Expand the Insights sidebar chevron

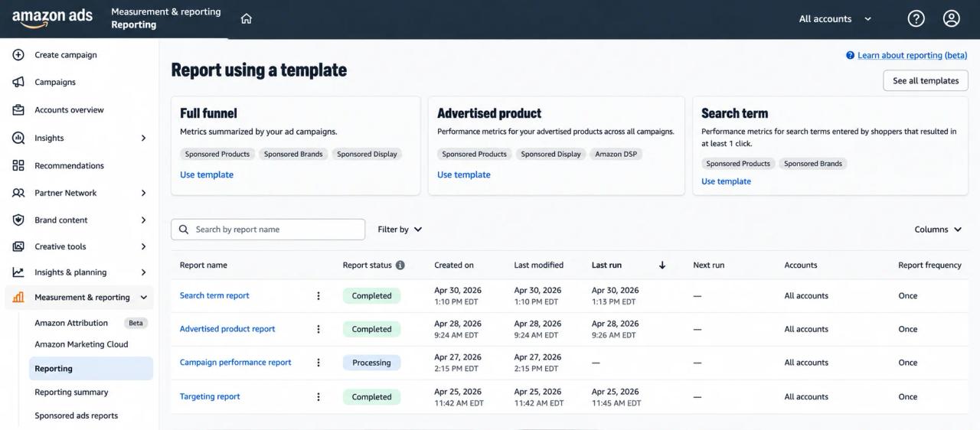click(x=143, y=138)
